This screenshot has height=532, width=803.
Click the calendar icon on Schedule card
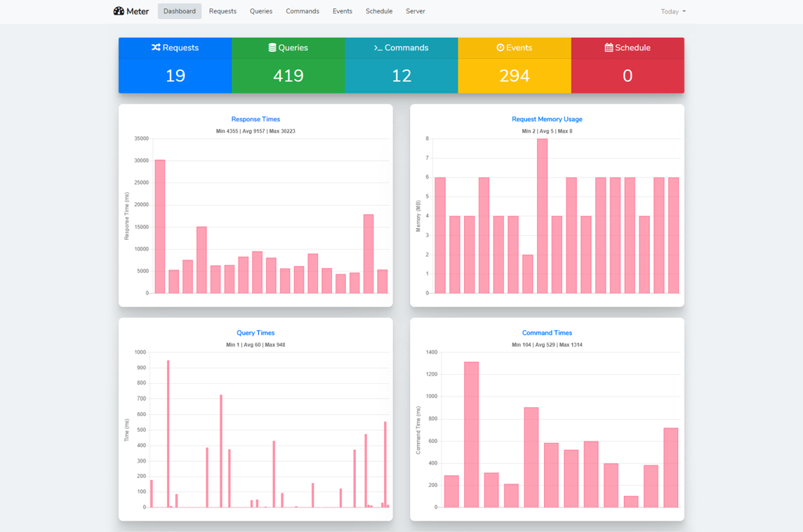coord(609,48)
